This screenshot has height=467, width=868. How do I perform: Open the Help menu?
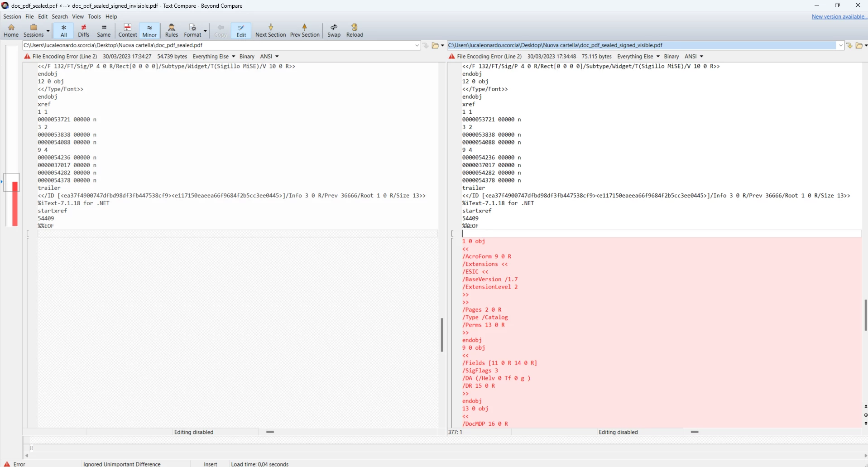click(x=111, y=17)
